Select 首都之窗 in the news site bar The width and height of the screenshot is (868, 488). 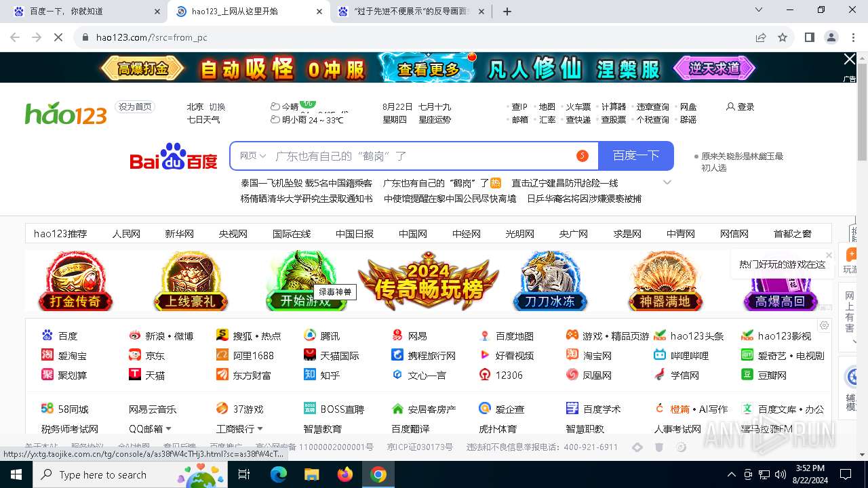pos(792,233)
